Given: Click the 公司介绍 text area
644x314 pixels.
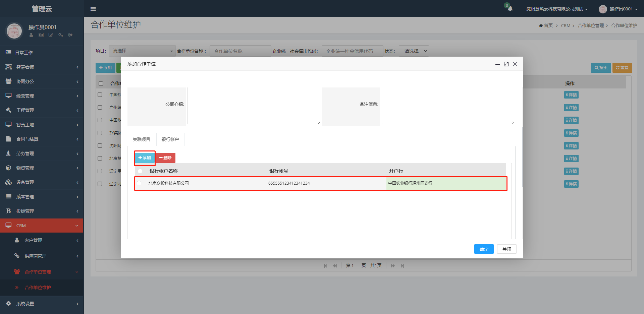Looking at the screenshot, I should (x=254, y=106).
